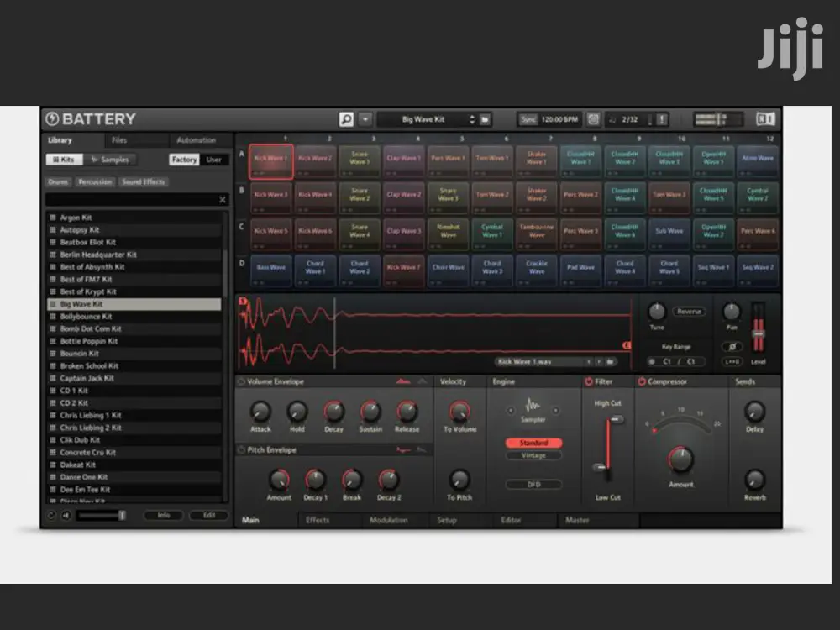Viewport: 840px width, 630px height.
Task: Show Samples in the library browser
Action: [110, 160]
